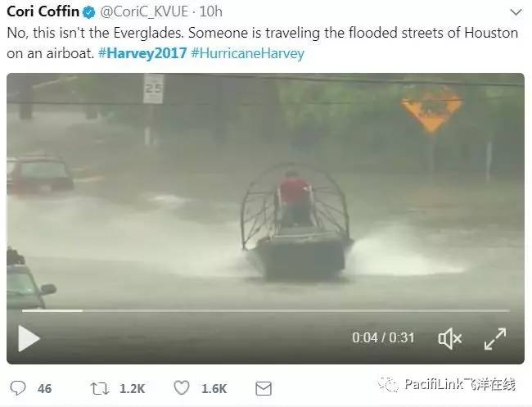Click the 0:04 / 0:31 time display
The image size is (532, 407).
tap(383, 337)
